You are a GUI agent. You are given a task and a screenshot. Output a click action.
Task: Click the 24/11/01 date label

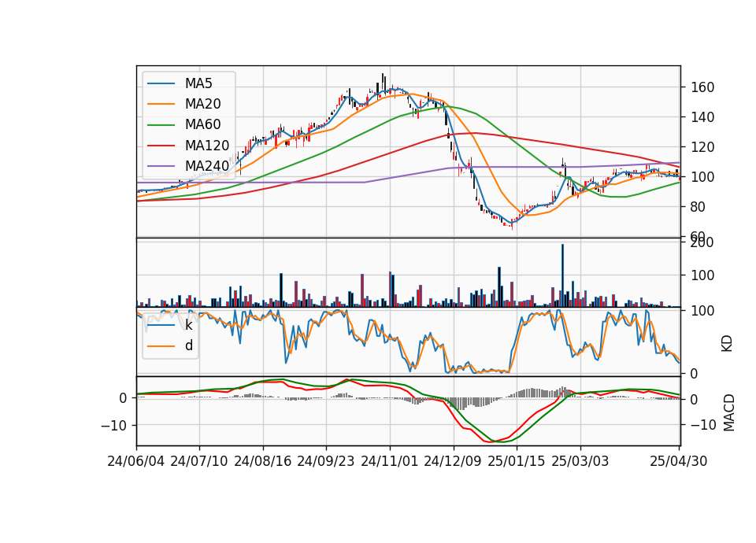click(x=389, y=461)
